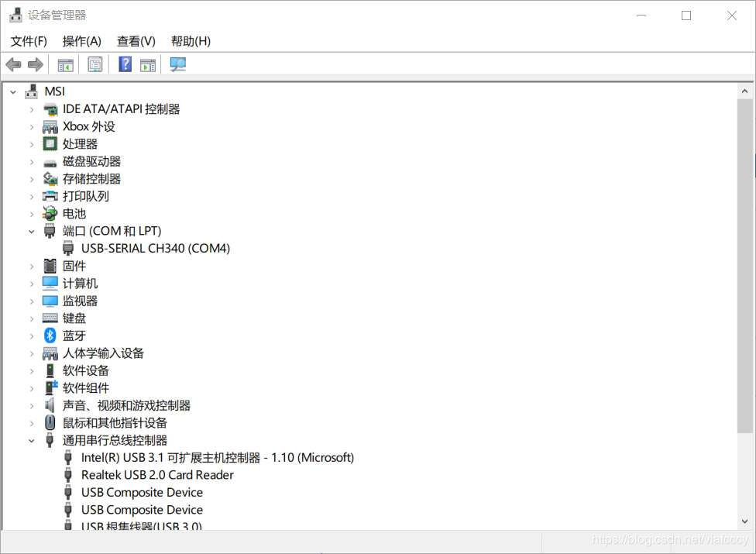The width and height of the screenshot is (756, 554).
Task: Click the Xbox 外设 gamepad icon
Action: 50,127
